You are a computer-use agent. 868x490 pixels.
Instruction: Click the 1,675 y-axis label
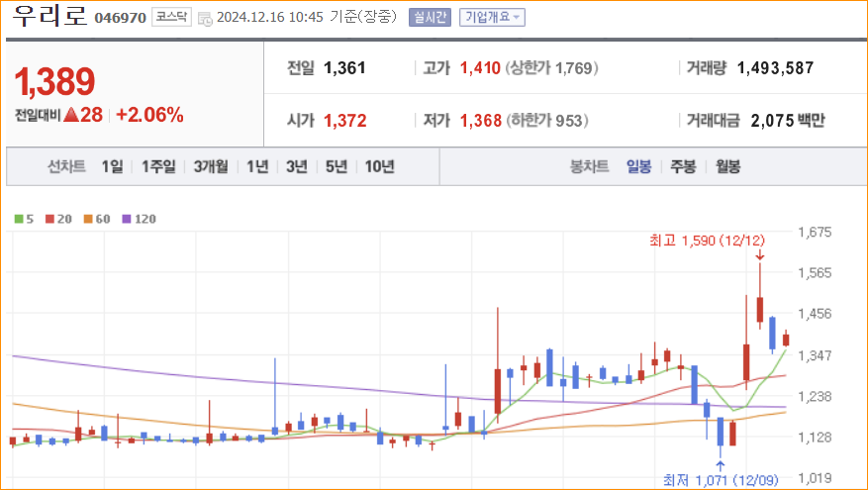(x=815, y=232)
